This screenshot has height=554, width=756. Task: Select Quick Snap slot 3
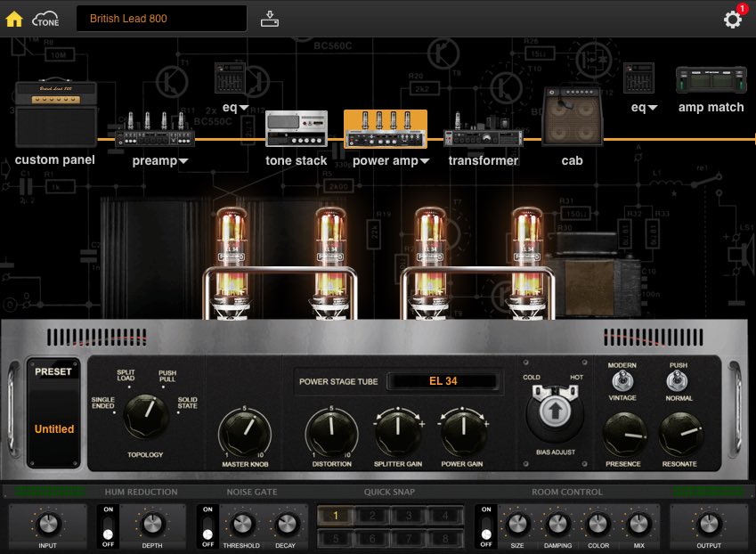[x=409, y=516]
